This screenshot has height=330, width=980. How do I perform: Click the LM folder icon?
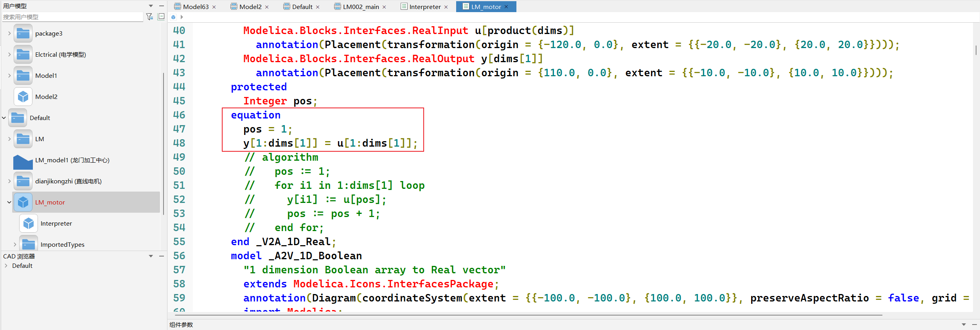coord(23,139)
